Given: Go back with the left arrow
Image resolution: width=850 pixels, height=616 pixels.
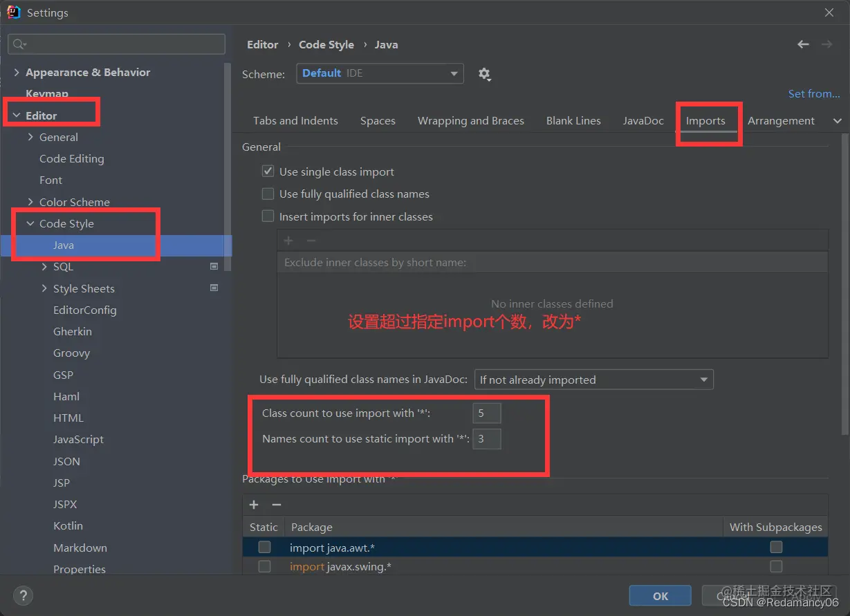Looking at the screenshot, I should point(803,44).
